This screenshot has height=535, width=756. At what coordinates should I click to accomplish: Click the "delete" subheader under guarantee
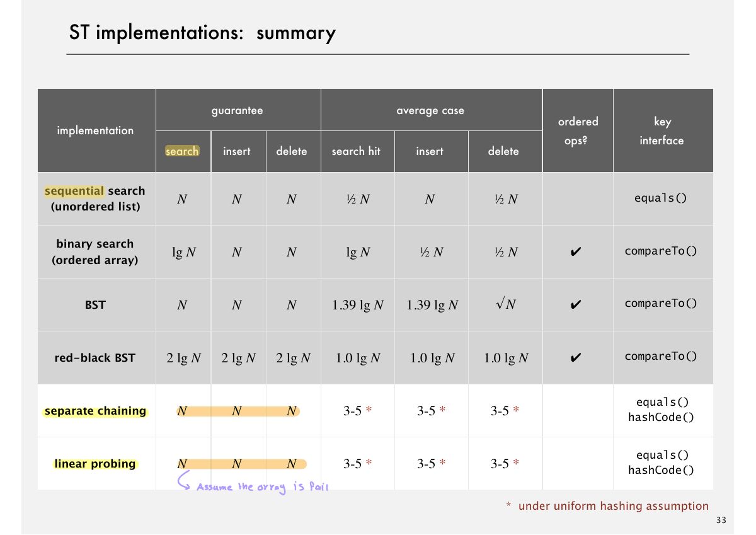click(292, 151)
